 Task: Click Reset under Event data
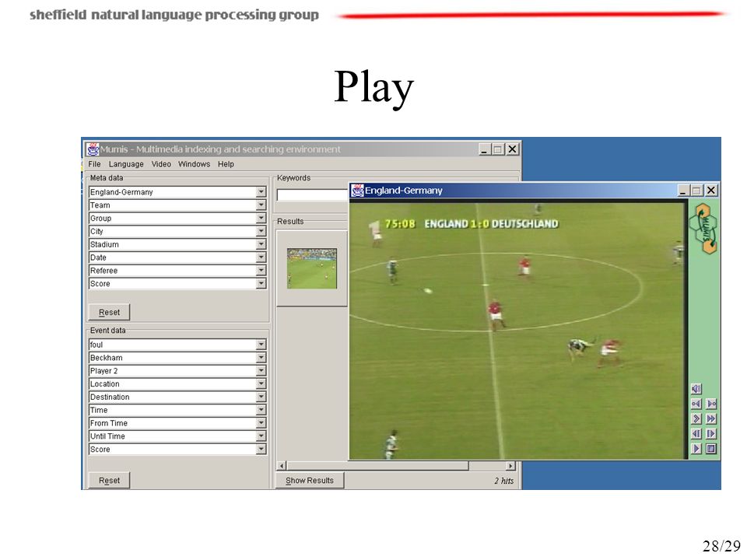[109, 481]
